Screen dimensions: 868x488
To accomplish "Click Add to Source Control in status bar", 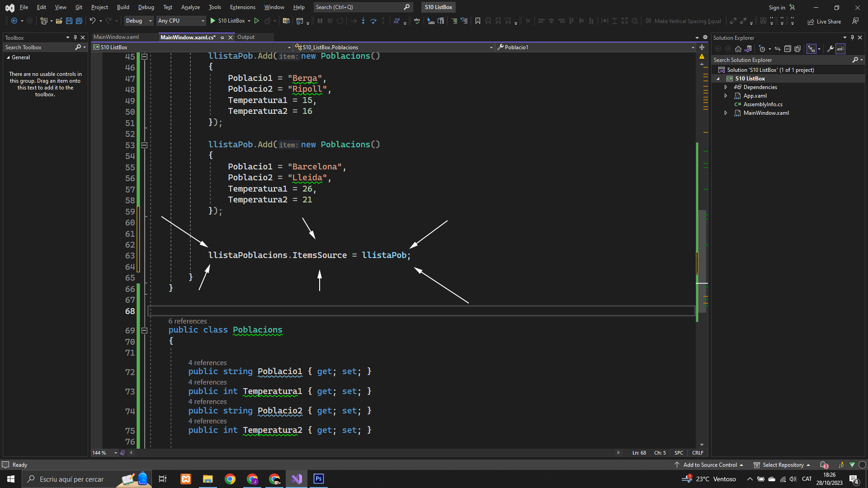I will (710, 465).
